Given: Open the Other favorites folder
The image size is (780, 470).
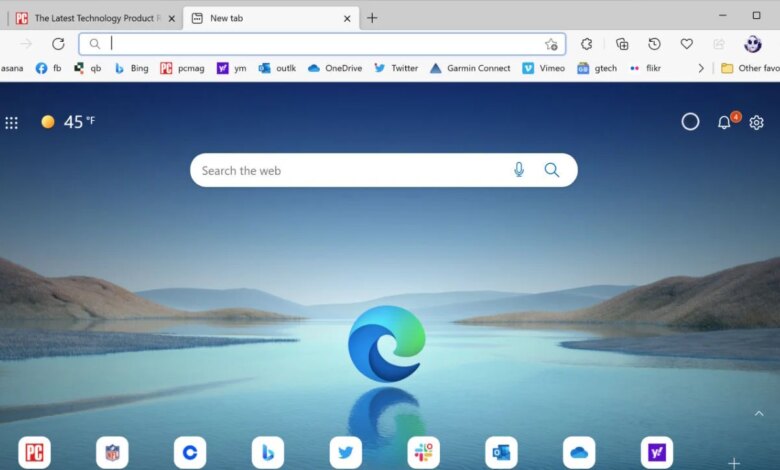Looking at the screenshot, I should pos(750,69).
